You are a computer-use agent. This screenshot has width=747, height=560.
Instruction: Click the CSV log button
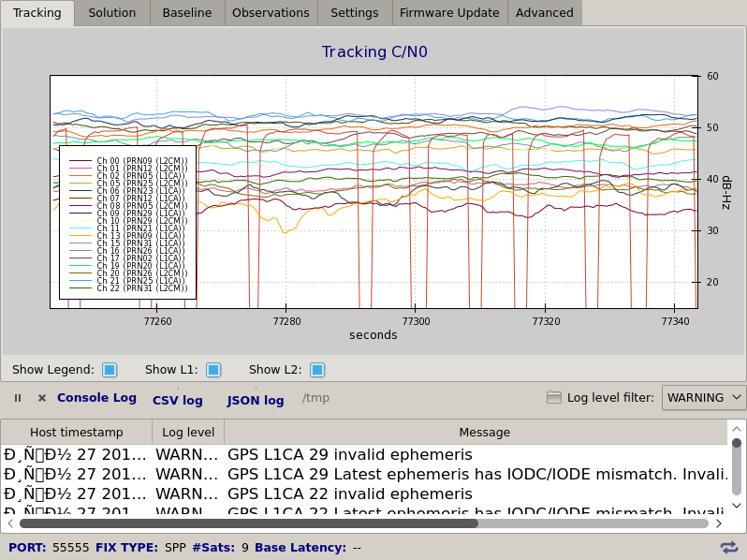tap(177, 400)
